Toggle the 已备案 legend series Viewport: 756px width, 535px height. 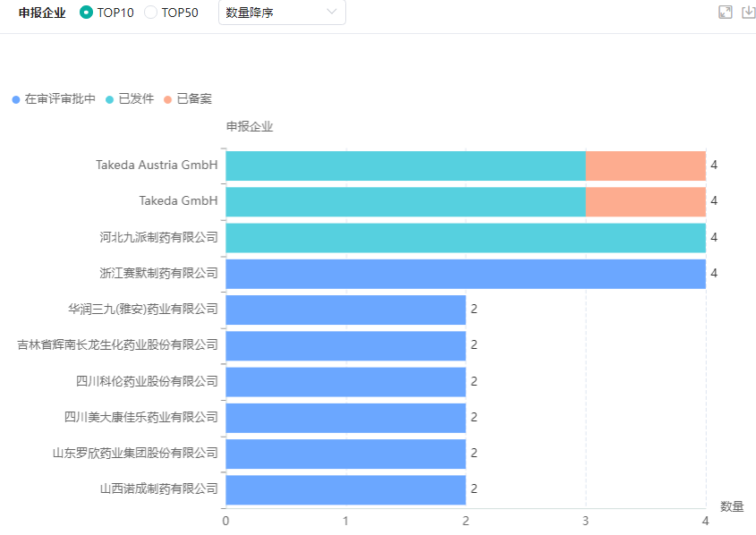(194, 99)
